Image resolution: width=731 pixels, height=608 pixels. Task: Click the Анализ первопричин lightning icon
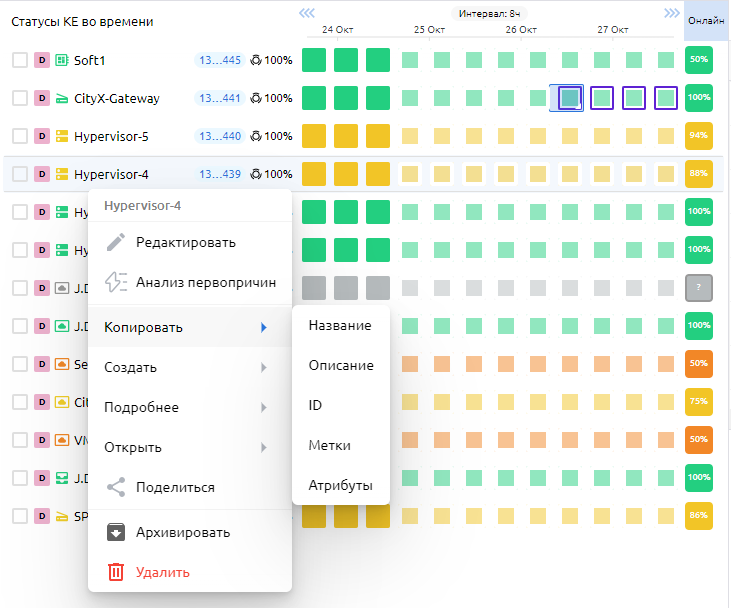pyautogui.click(x=117, y=282)
